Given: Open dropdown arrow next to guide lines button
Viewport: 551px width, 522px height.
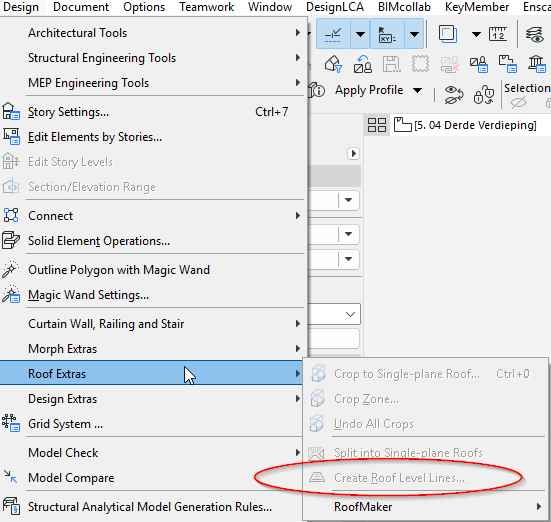Looking at the screenshot, I should tap(360, 34).
